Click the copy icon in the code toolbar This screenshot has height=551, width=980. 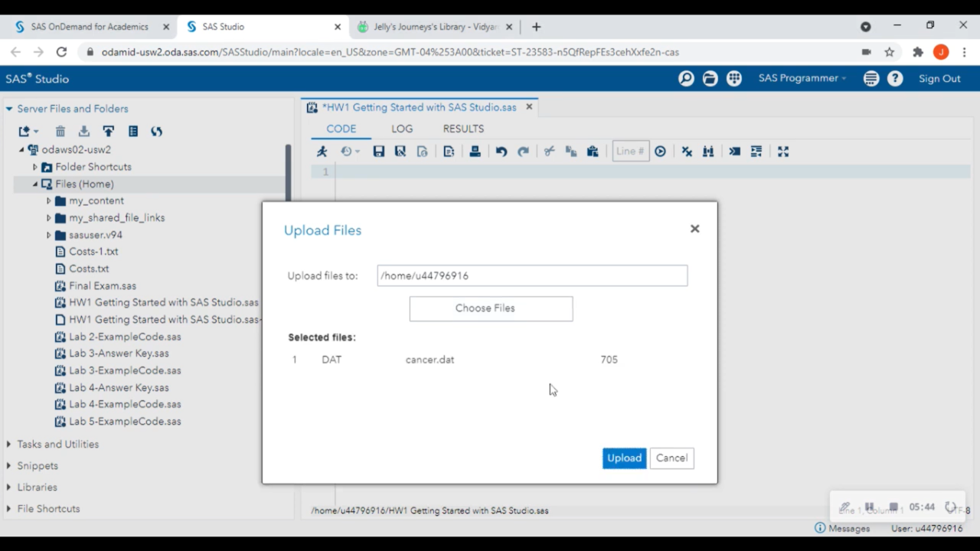pyautogui.click(x=570, y=152)
